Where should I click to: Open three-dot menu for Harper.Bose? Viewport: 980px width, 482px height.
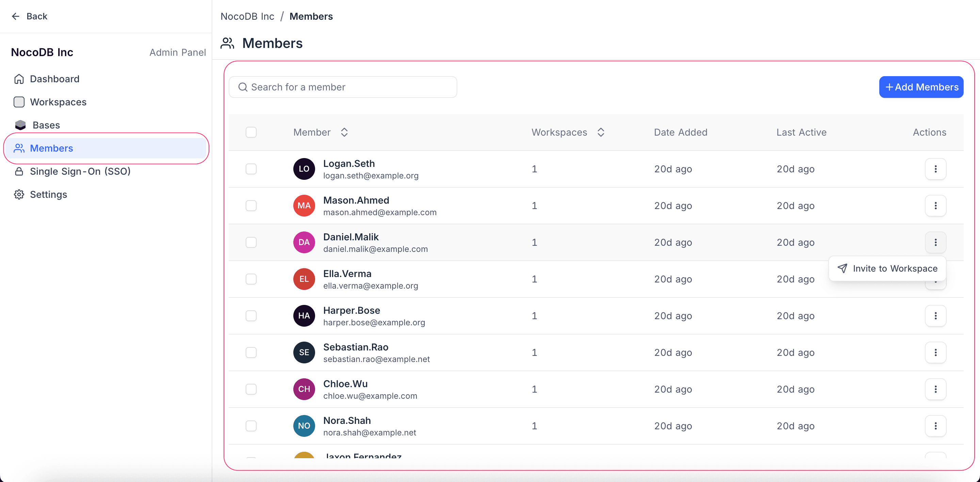(x=935, y=316)
